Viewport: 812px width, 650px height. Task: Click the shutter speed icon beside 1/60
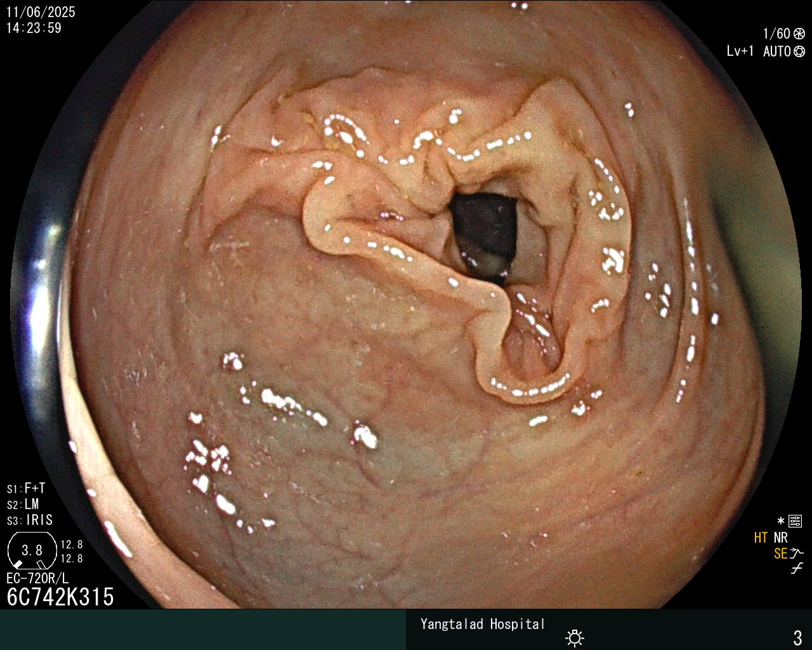[799, 34]
